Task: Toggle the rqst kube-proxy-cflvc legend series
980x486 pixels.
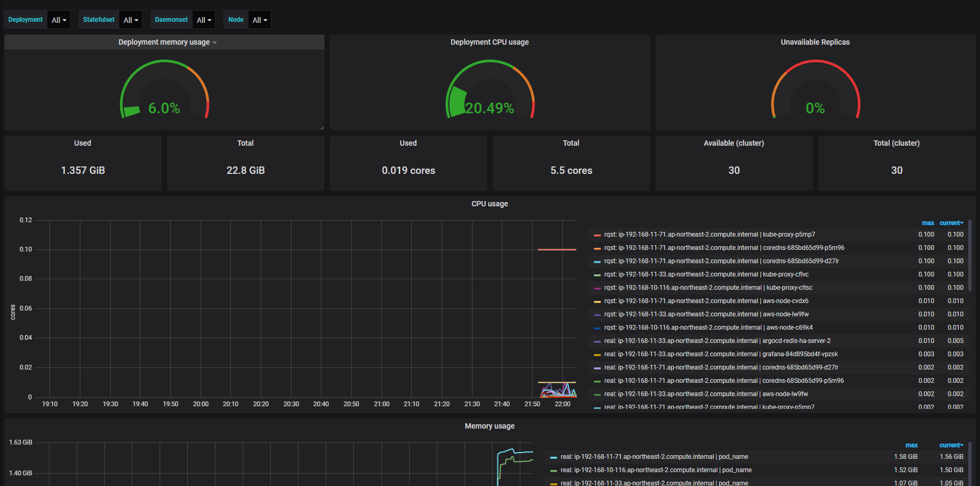Action: pyautogui.click(x=706, y=274)
